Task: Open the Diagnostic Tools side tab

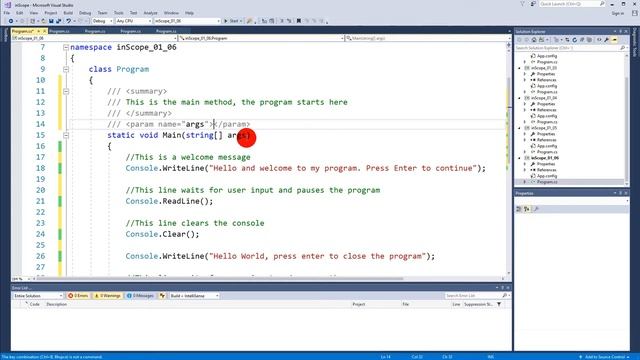Action: (635, 43)
